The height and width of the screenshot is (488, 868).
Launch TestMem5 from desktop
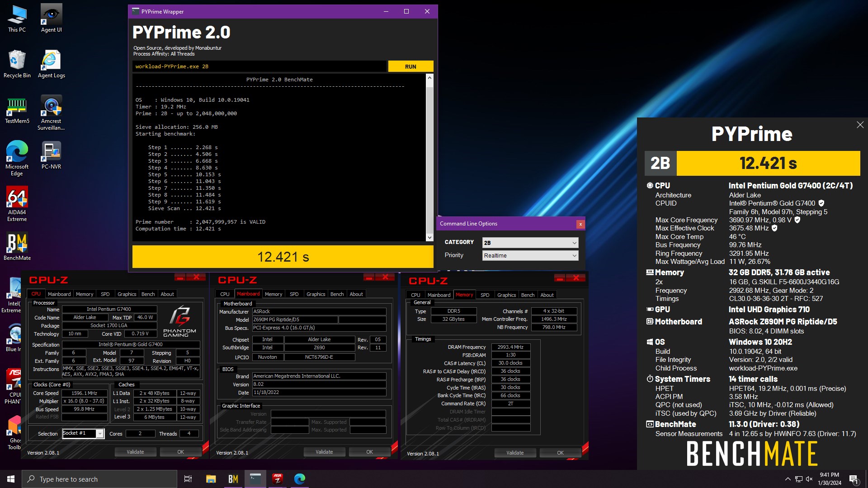17,110
